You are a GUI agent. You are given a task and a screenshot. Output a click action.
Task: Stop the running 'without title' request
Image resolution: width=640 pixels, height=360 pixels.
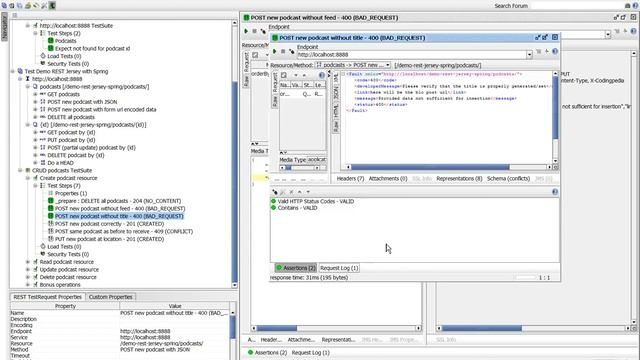click(x=283, y=51)
